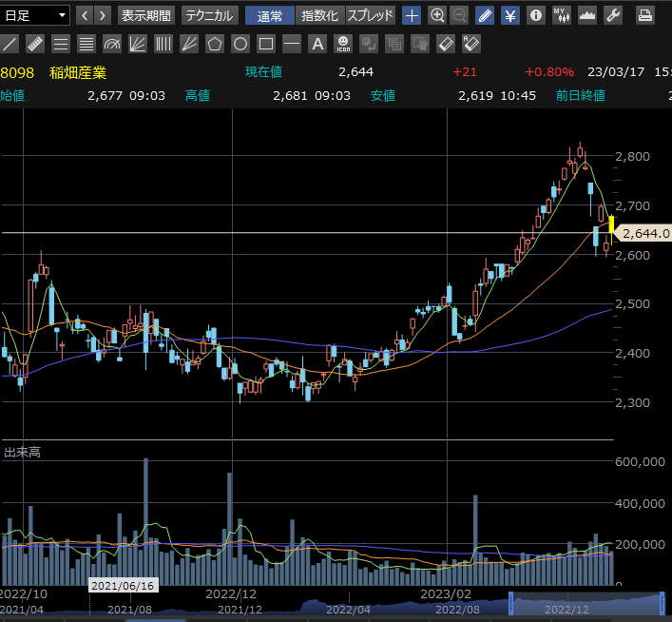Select the horizontal line tool
This screenshot has width=672, height=622.
292,44
